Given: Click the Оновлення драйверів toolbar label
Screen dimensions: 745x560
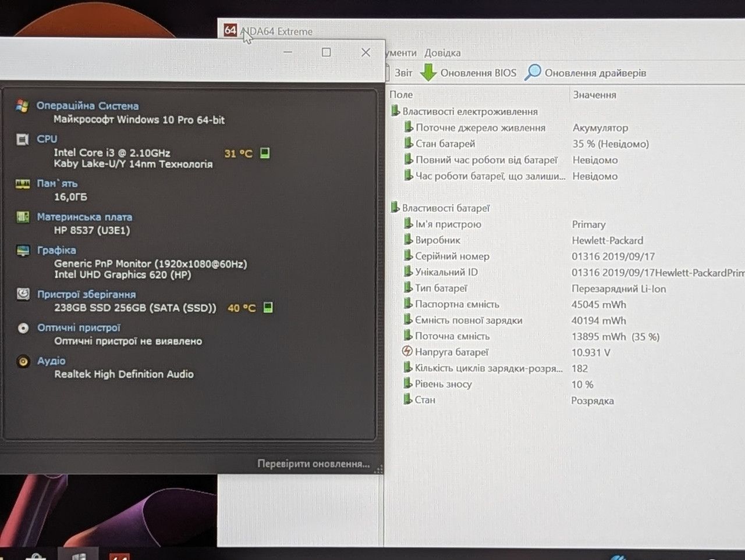Looking at the screenshot, I should point(595,73).
